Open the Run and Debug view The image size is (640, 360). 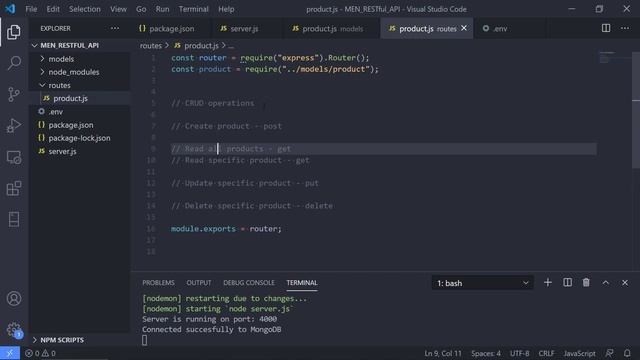(x=14, y=126)
